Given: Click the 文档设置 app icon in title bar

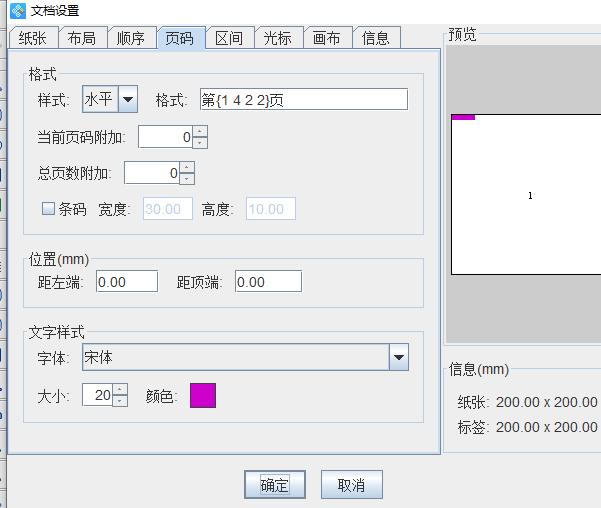Looking at the screenshot, I should (18, 11).
